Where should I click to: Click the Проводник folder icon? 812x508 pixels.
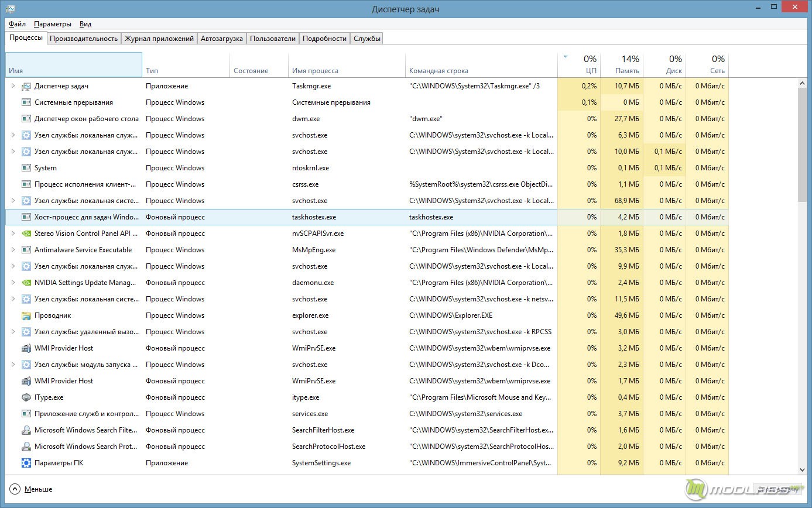[x=26, y=315]
